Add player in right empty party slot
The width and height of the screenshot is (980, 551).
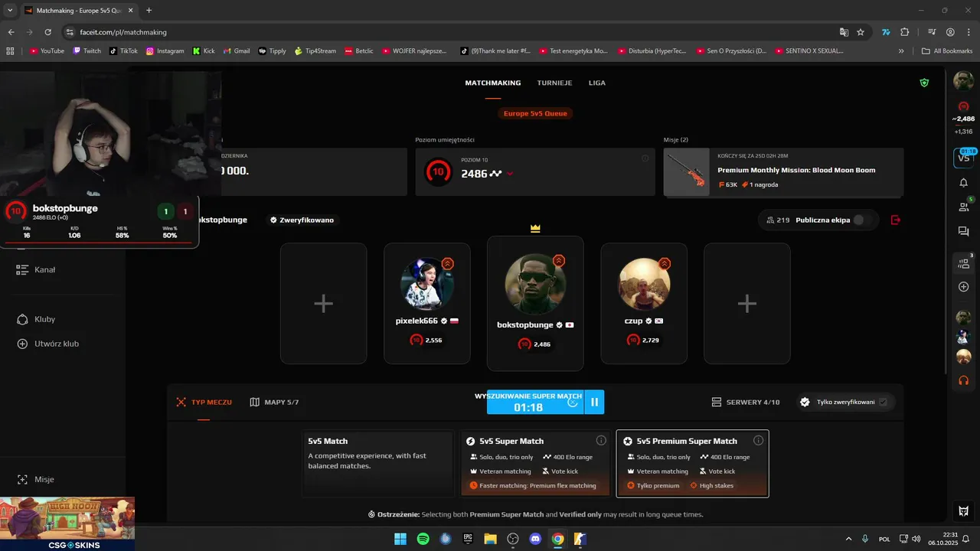click(x=746, y=303)
